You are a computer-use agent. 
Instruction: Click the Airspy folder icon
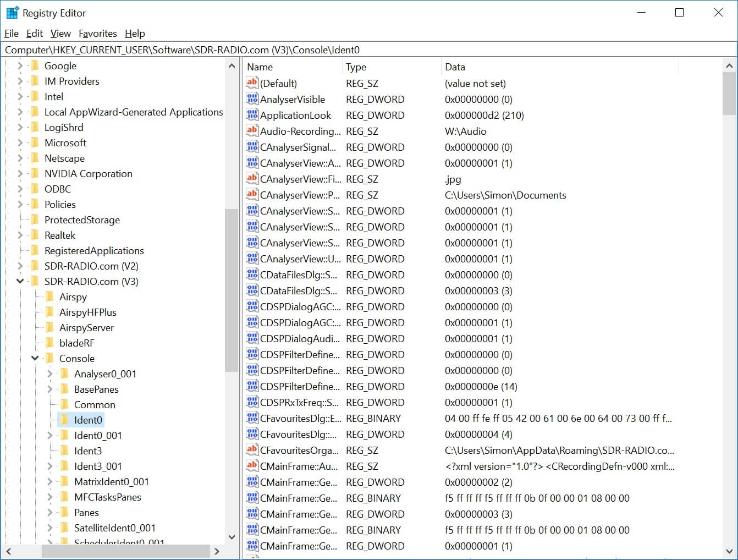click(x=50, y=297)
